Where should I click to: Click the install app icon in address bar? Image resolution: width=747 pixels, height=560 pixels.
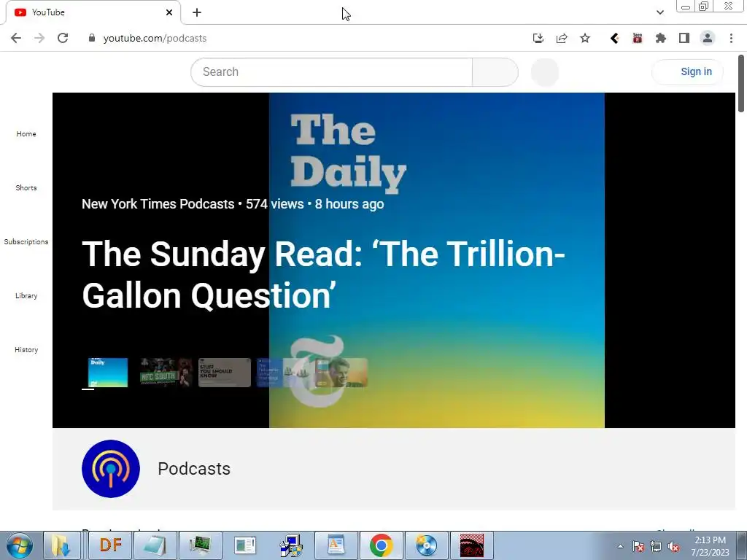click(538, 38)
